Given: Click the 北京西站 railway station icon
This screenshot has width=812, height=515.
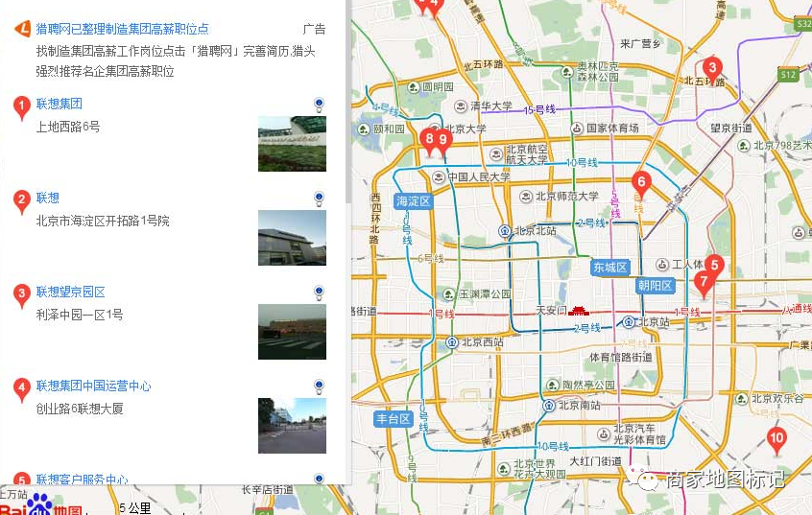Looking at the screenshot, I should [451, 342].
